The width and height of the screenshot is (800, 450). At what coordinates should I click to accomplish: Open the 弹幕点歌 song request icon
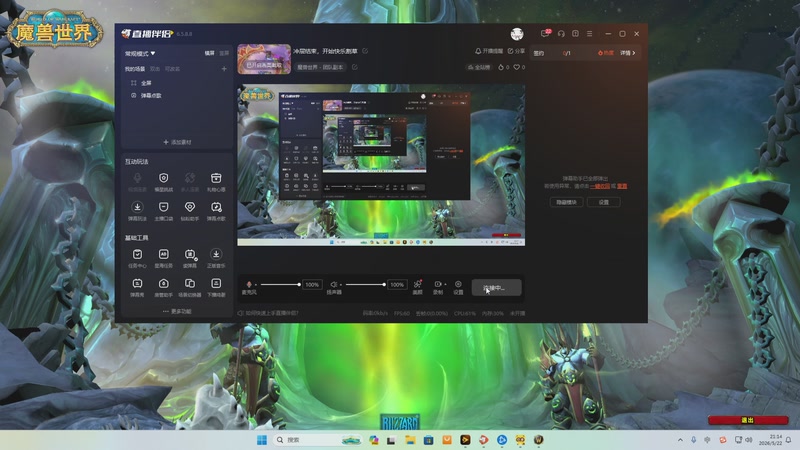216,207
